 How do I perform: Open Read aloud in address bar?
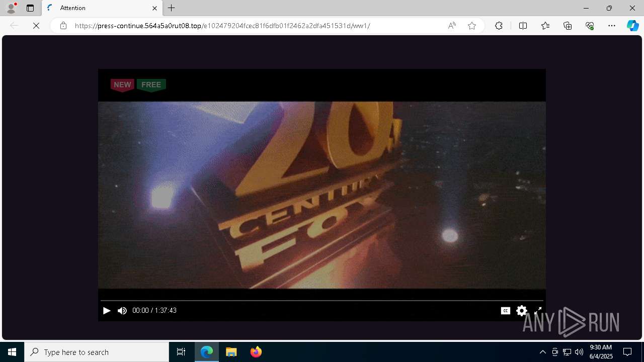point(452,26)
